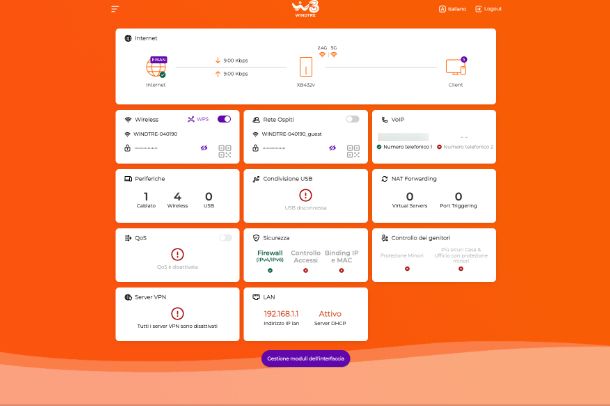Image resolution: width=610 pixels, height=406 pixels.
Task: Enable the Rete Ospiti toggle
Action: pos(352,119)
